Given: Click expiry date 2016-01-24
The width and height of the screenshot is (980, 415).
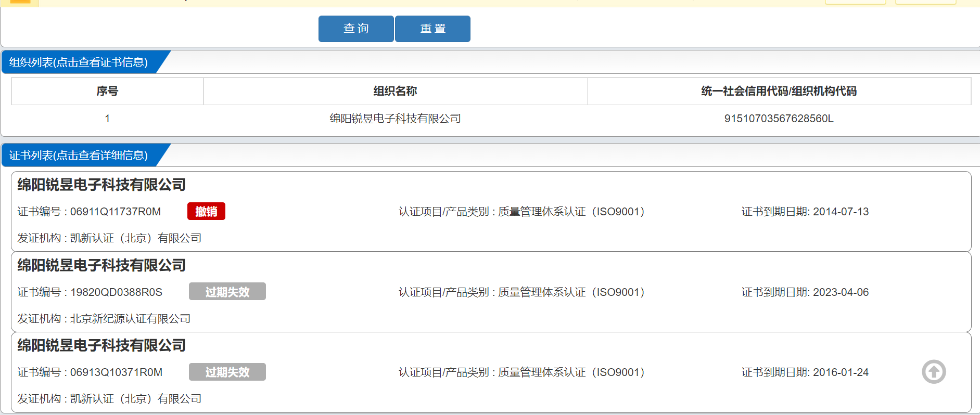Looking at the screenshot, I should click(841, 372).
